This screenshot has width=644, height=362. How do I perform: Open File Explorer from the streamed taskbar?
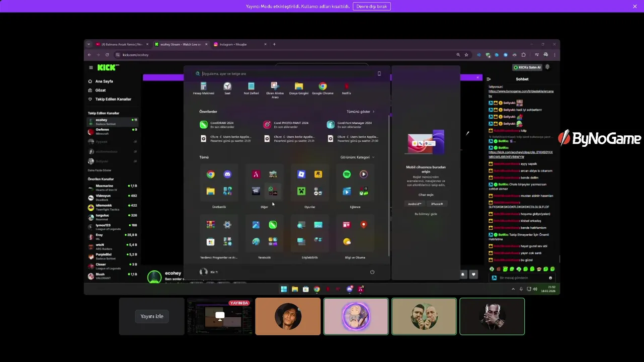coord(295,289)
